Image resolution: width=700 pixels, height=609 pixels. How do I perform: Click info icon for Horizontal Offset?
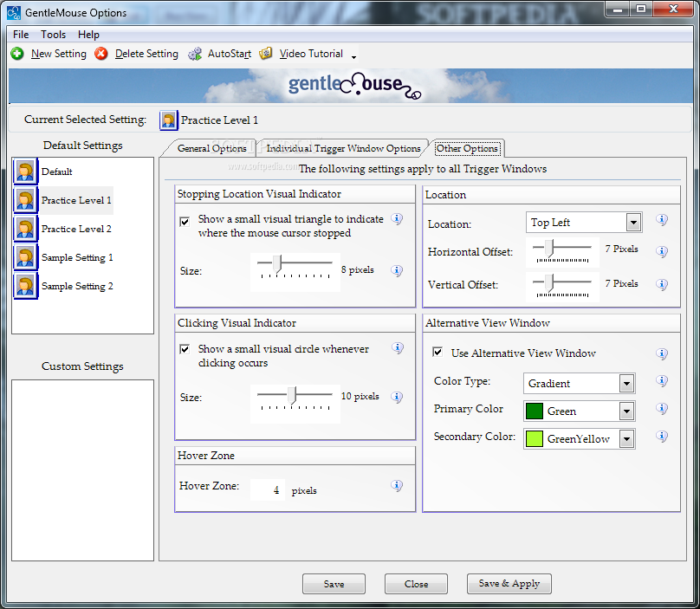click(x=662, y=252)
